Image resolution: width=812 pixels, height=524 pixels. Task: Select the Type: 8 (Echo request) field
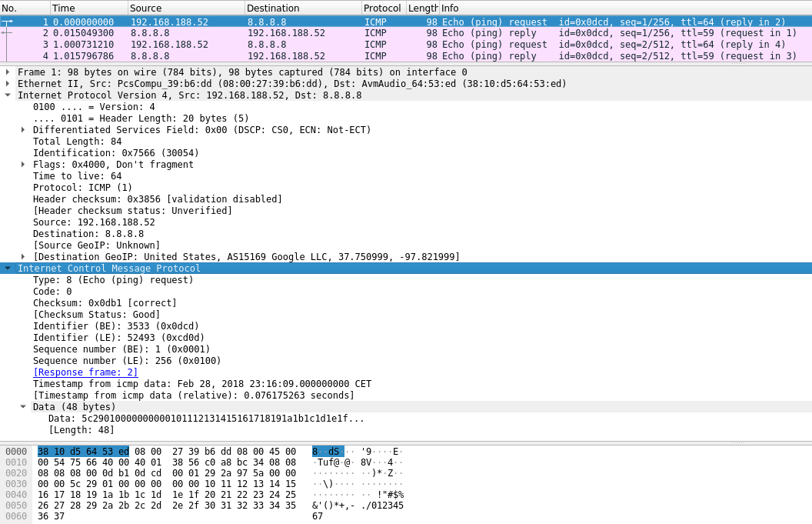pyautogui.click(x=113, y=280)
